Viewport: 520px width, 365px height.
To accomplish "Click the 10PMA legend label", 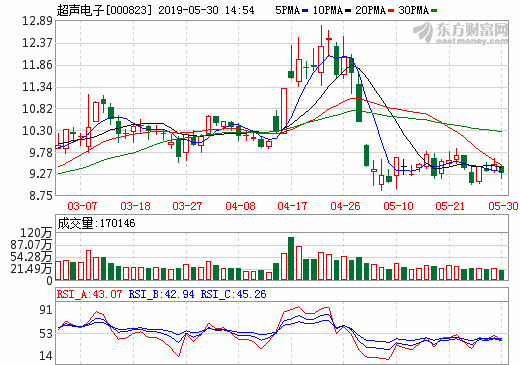I will click(328, 11).
